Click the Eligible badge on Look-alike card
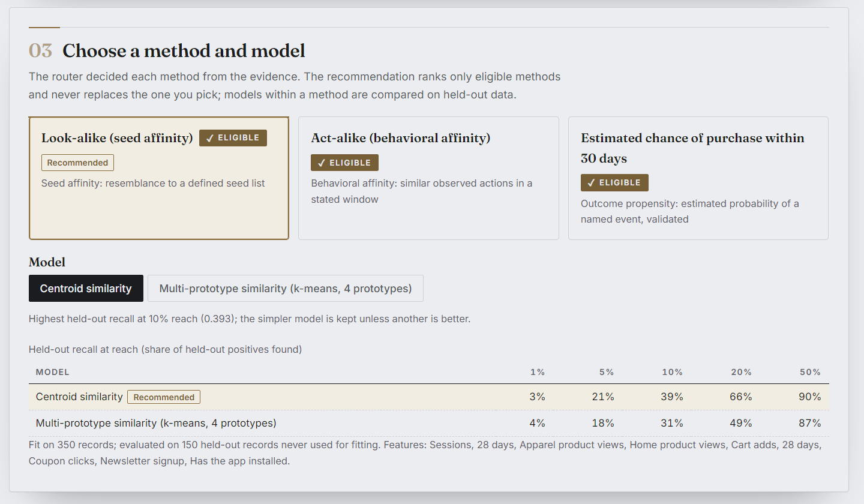This screenshot has height=504, width=864. (x=233, y=138)
